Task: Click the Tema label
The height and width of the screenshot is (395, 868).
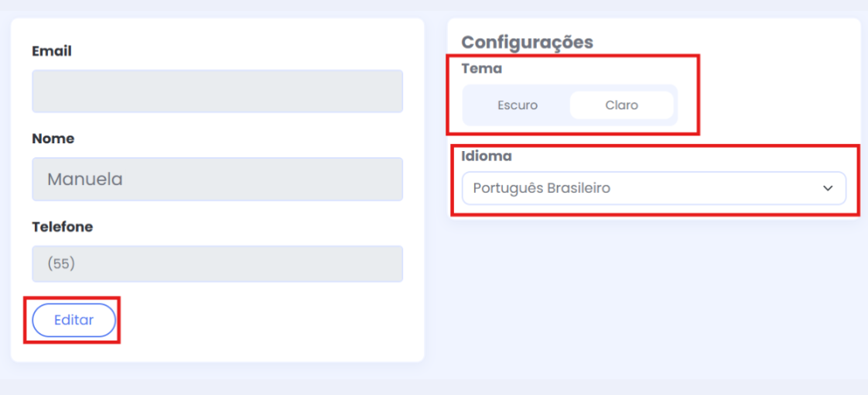Action: click(x=481, y=68)
